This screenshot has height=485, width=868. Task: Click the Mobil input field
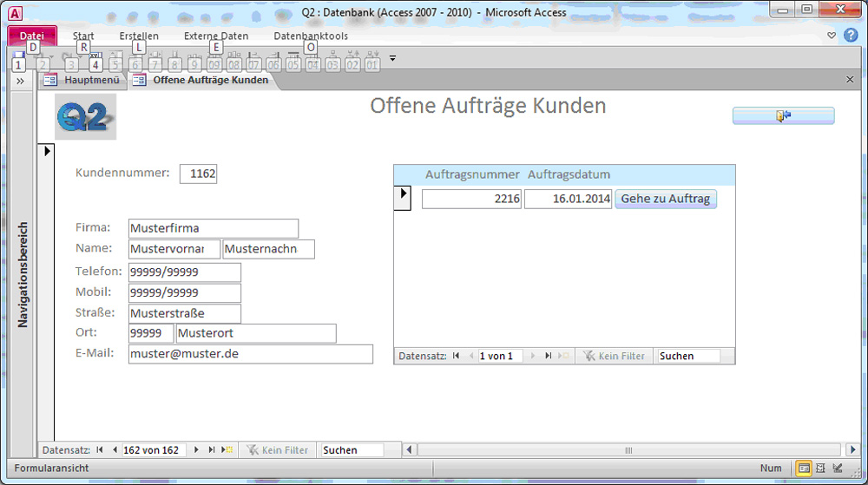(184, 292)
